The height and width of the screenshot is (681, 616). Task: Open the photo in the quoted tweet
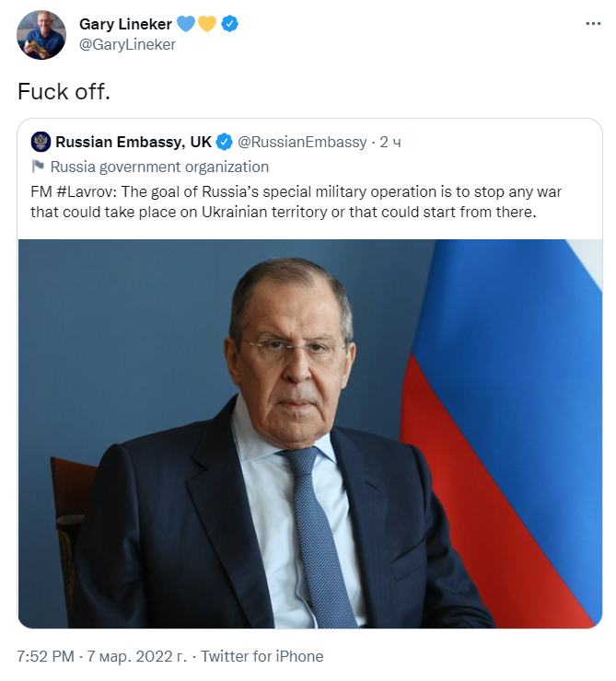(309, 433)
